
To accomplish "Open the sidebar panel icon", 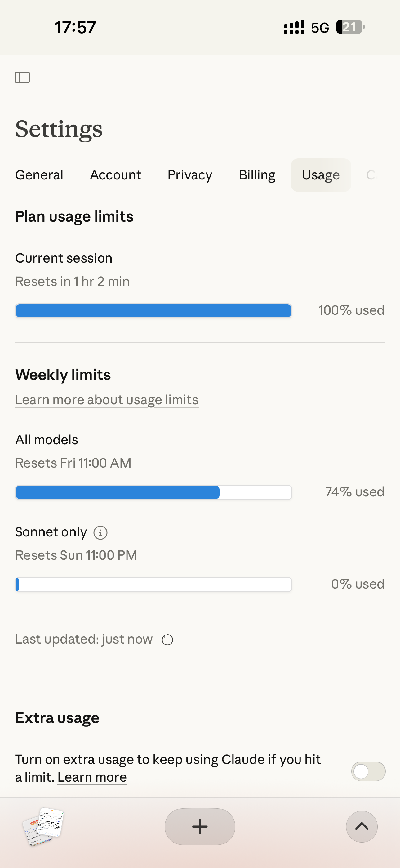I will [22, 77].
